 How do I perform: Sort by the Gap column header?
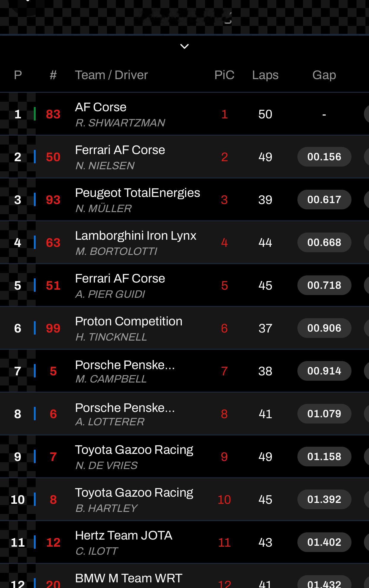pyautogui.click(x=324, y=75)
